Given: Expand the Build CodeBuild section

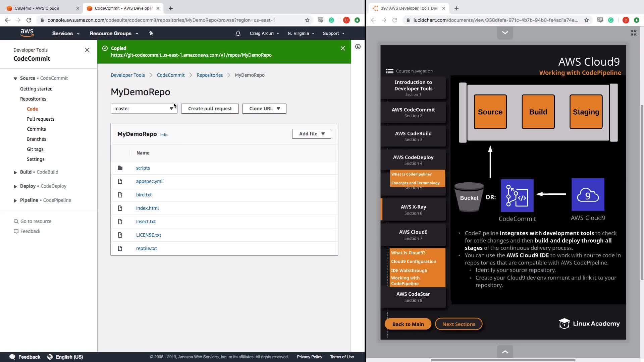Looking at the screenshot, I should (15, 172).
